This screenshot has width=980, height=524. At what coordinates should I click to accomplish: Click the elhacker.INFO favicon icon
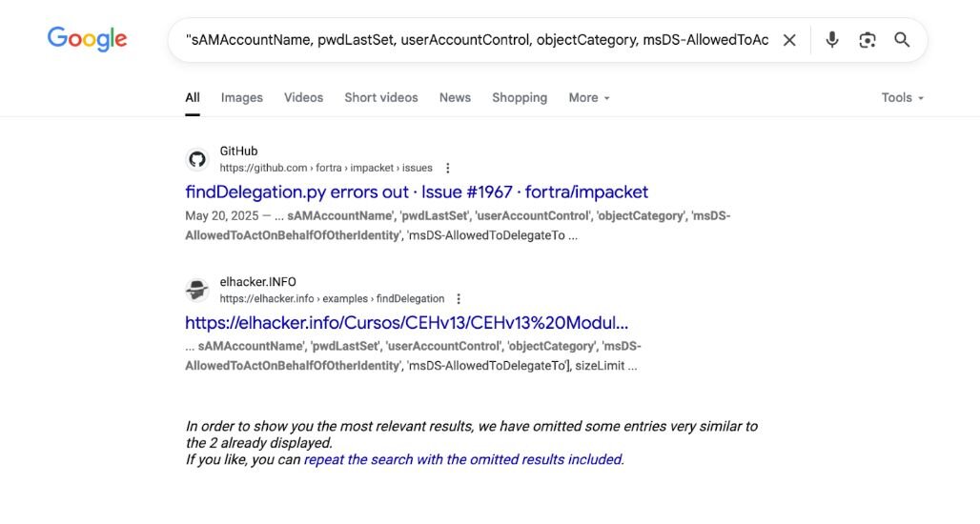pyautogui.click(x=197, y=291)
